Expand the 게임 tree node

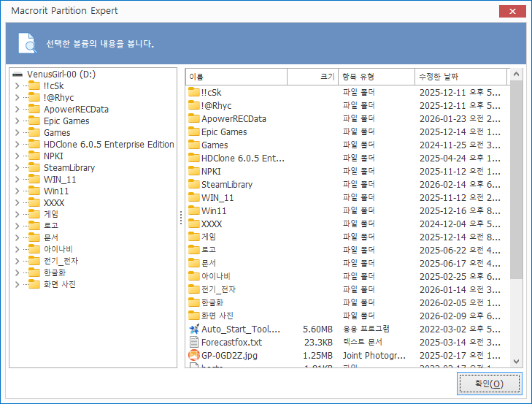17,214
